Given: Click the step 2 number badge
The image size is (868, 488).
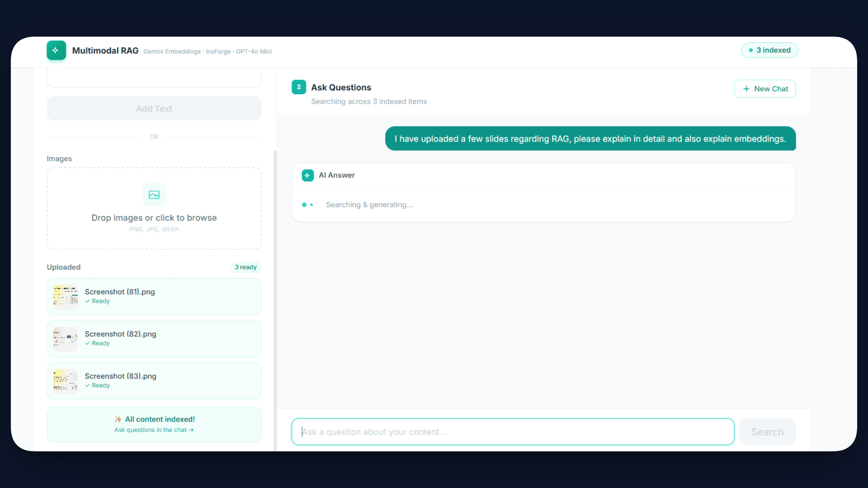Looking at the screenshot, I should [299, 87].
